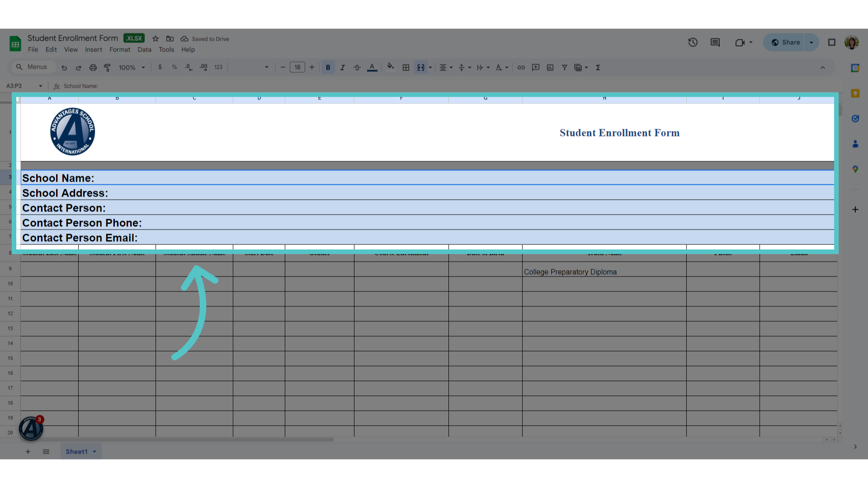Click the Share button
Image resolution: width=868 pixels, height=488 pixels.
click(x=785, y=42)
